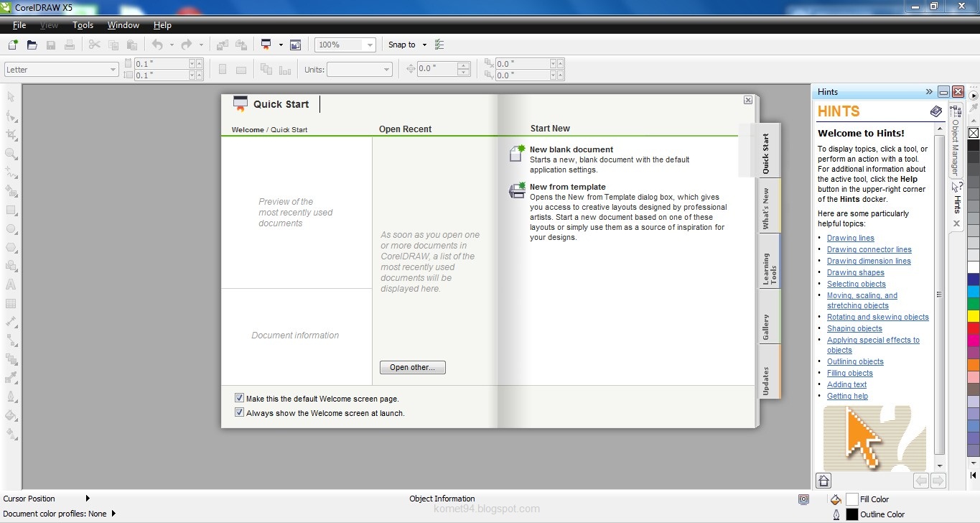980x523 pixels.
Task: Close the Quick Start welcome screen
Action: pyautogui.click(x=748, y=100)
